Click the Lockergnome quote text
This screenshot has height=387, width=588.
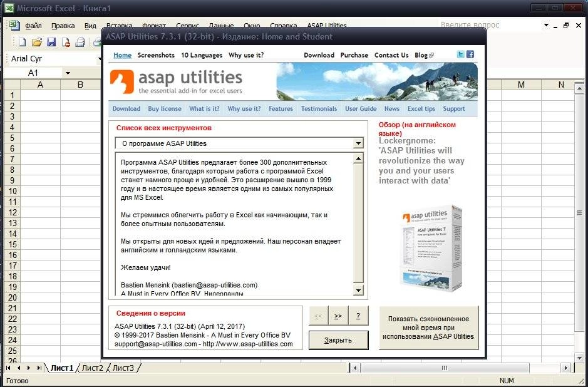click(421, 160)
